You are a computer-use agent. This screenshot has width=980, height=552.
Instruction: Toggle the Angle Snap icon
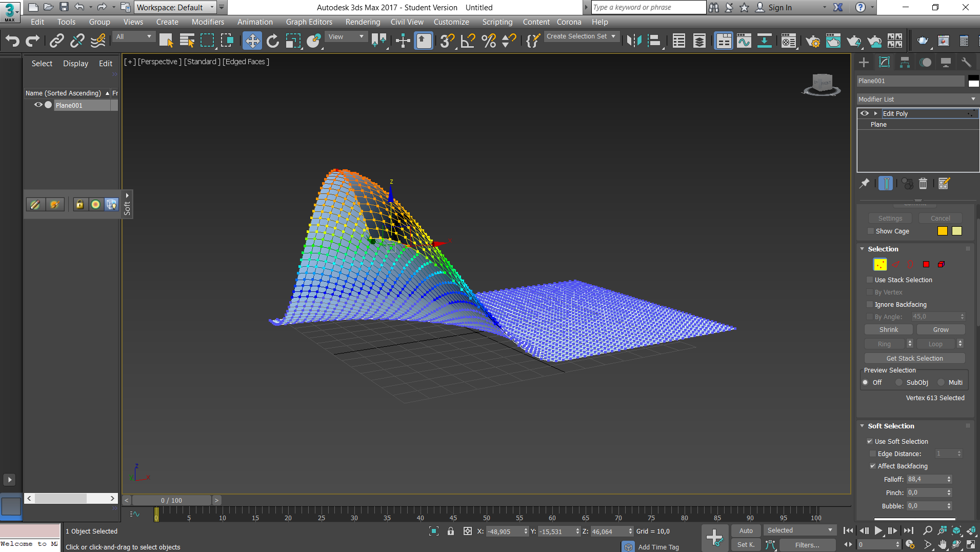point(468,41)
